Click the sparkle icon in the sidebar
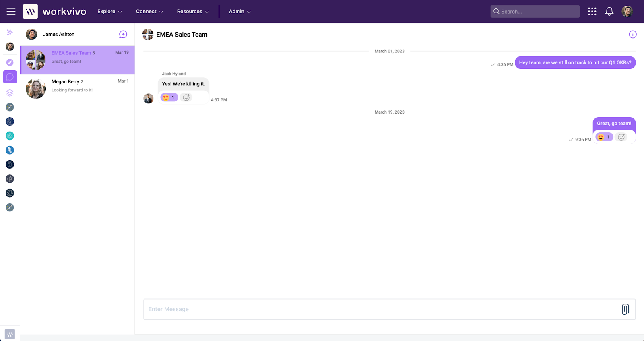Viewport: 644px width, 341px height. pyautogui.click(x=10, y=32)
